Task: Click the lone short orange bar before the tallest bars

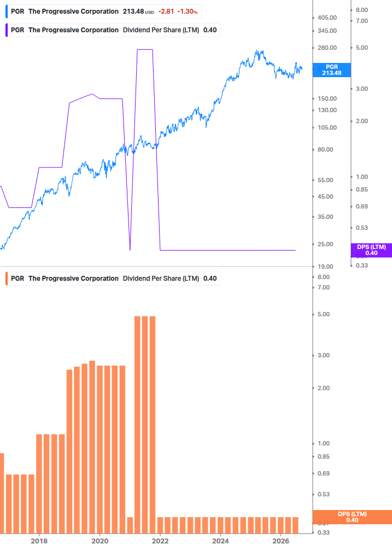Action: point(130,525)
